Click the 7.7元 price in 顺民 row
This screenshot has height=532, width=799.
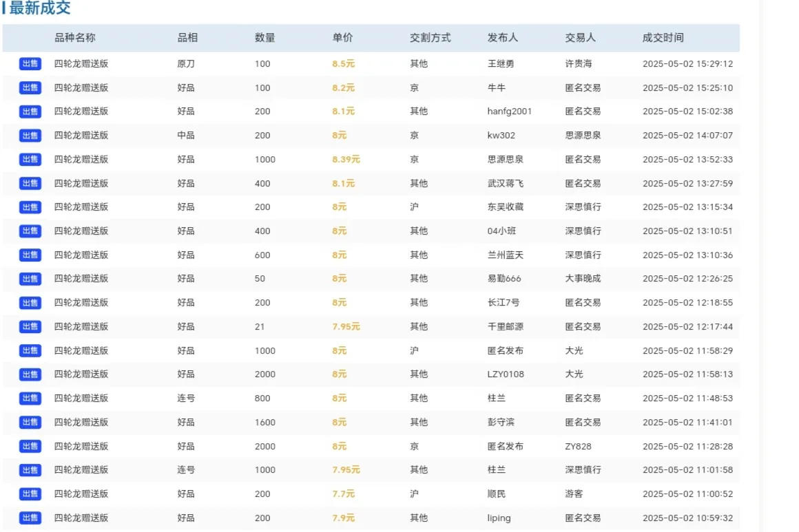point(343,494)
